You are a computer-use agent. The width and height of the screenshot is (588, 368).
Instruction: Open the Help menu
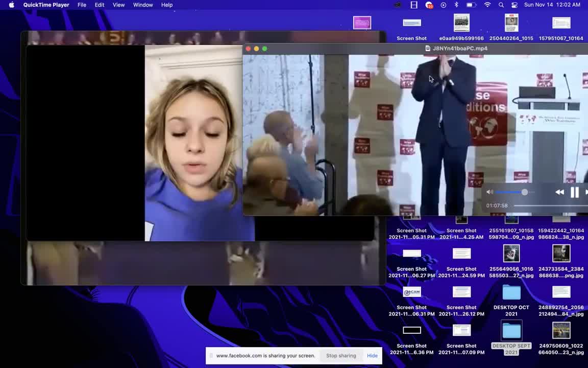(167, 5)
